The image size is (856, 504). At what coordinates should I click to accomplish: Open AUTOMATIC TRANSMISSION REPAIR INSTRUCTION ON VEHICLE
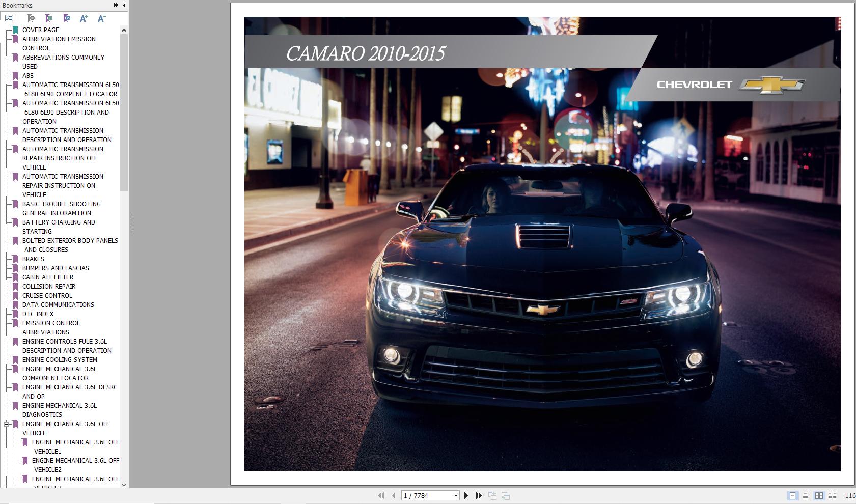(63, 186)
